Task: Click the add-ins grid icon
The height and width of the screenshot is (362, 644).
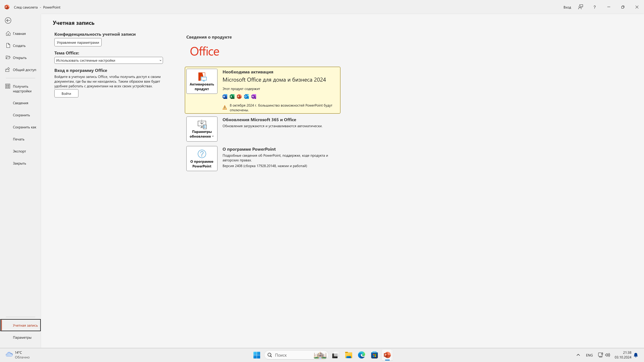Action: coord(8,86)
